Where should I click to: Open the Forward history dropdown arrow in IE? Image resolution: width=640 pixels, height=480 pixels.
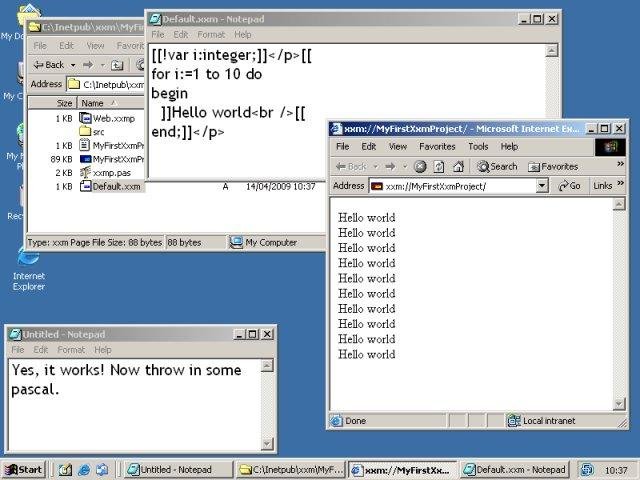pyautogui.click(x=405, y=167)
